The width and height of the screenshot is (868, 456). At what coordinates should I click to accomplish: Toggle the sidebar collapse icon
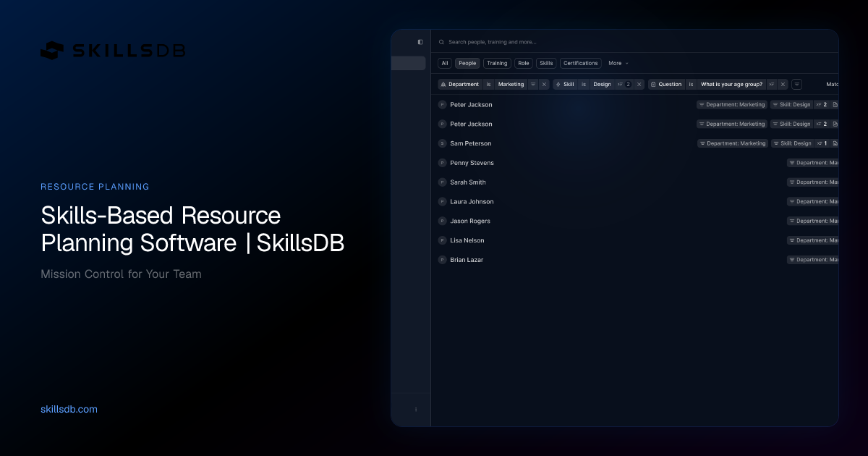pyautogui.click(x=420, y=42)
